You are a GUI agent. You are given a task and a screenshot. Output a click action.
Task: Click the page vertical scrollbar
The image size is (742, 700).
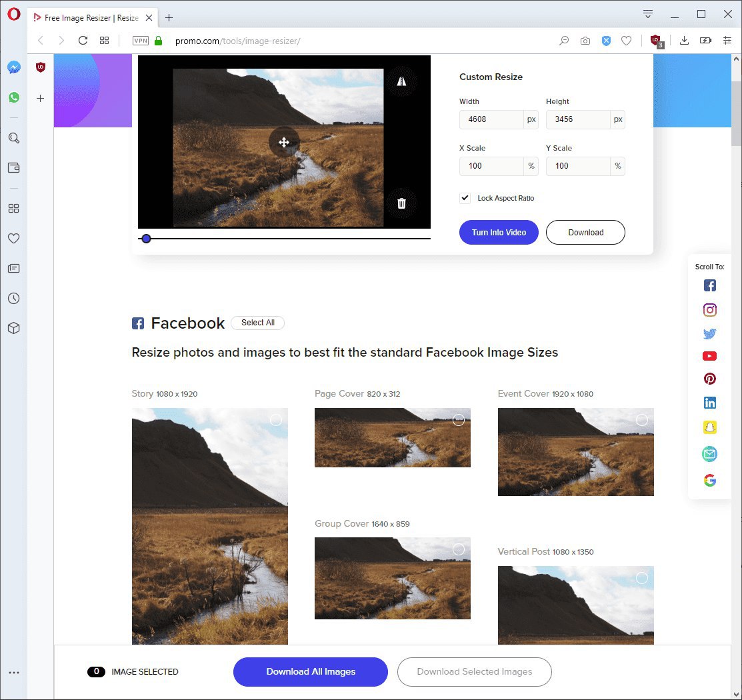tap(736, 113)
